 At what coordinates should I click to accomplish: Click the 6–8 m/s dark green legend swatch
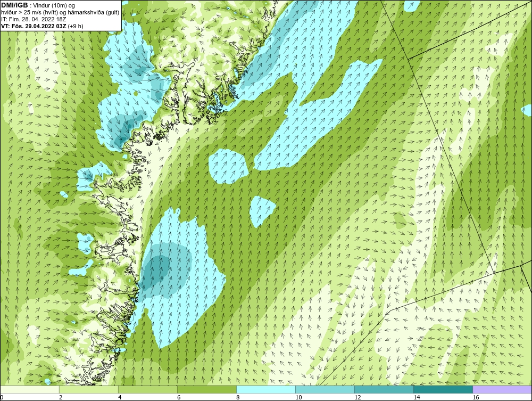pos(206,389)
